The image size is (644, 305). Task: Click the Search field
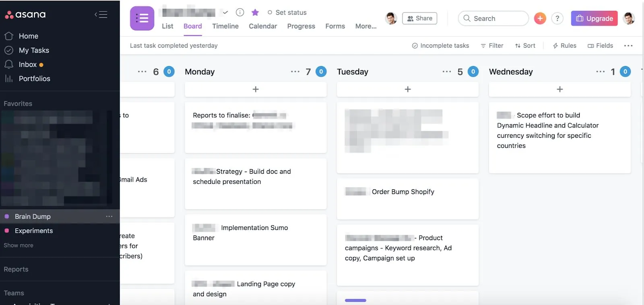click(x=493, y=18)
